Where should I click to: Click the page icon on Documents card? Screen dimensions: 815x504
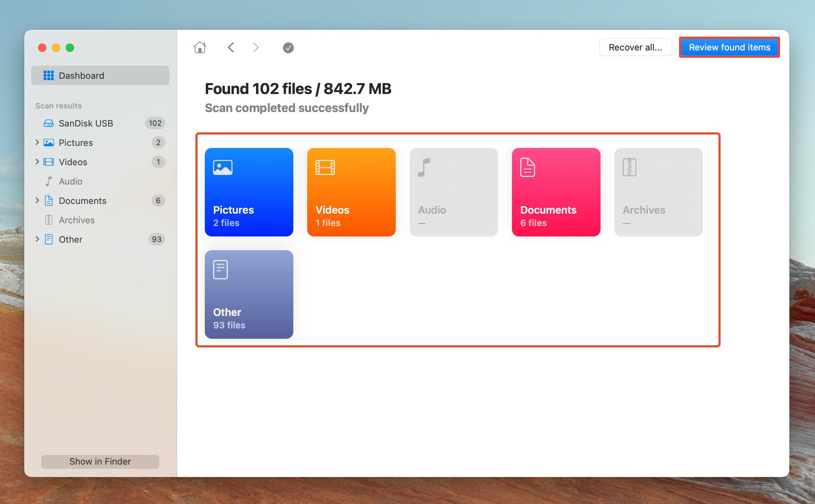528,168
